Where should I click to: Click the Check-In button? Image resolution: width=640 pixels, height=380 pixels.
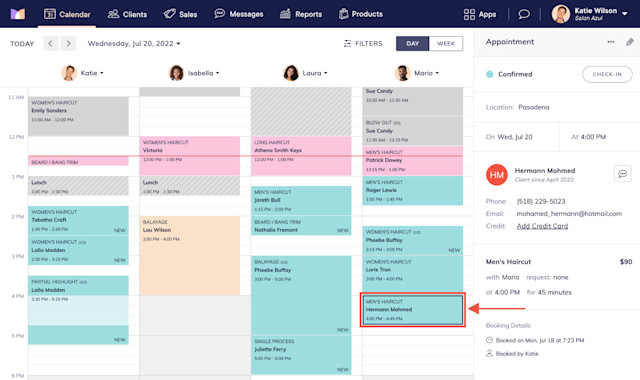click(607, 74)
